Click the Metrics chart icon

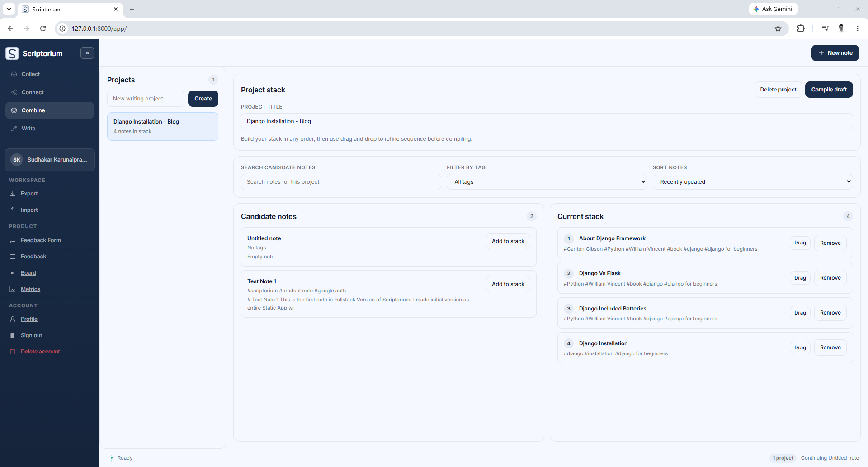[x=13, y=289]
